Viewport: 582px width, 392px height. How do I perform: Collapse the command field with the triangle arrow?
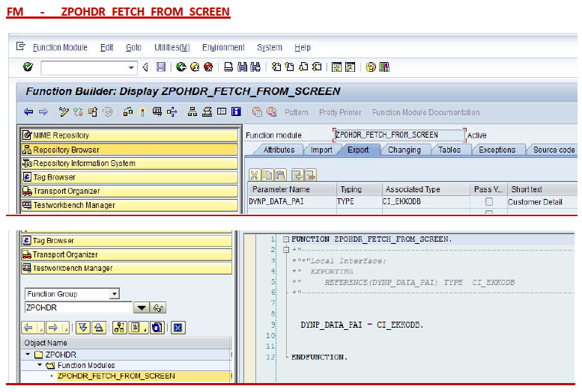coord(145,67)
